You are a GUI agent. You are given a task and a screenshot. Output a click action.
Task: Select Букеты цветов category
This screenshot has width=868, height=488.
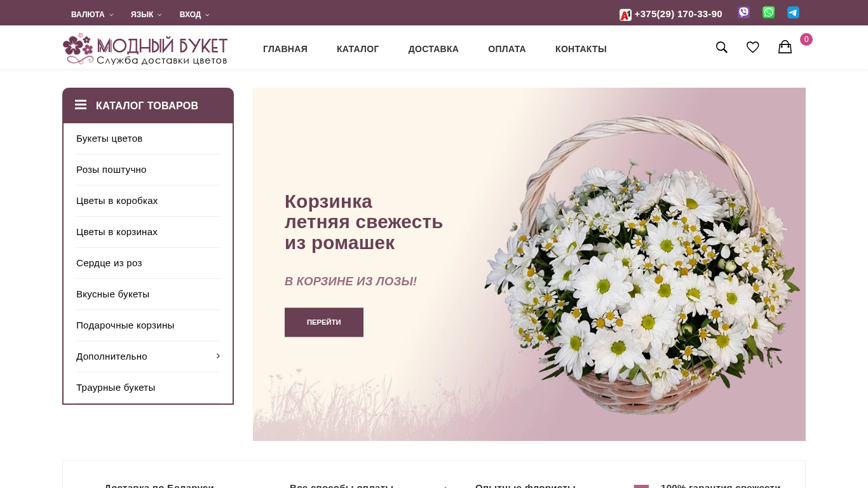109,139
